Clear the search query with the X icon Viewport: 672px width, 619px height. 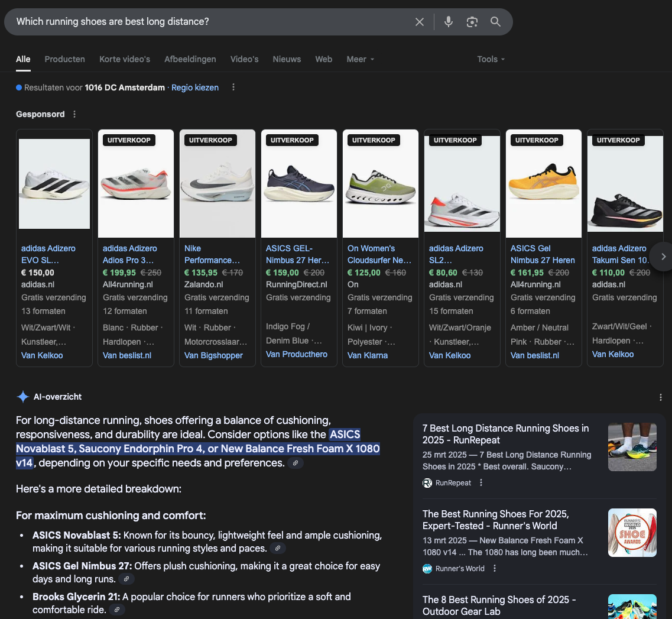[x=420, y=22]
